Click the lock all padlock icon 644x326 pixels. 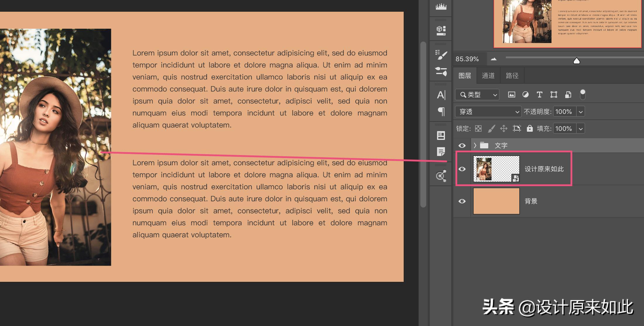[530, 128]
